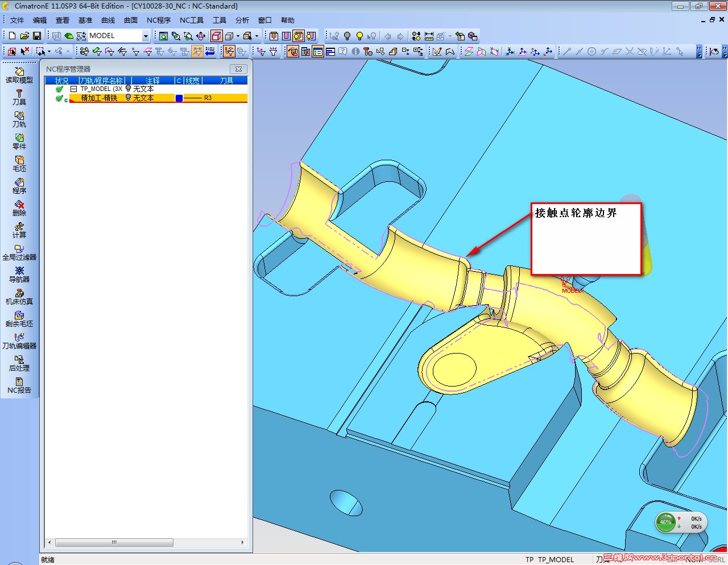Select the TP_MODEL (3X toolpath row
This screenshot has width=728, height=565.
tap(101, 89)
